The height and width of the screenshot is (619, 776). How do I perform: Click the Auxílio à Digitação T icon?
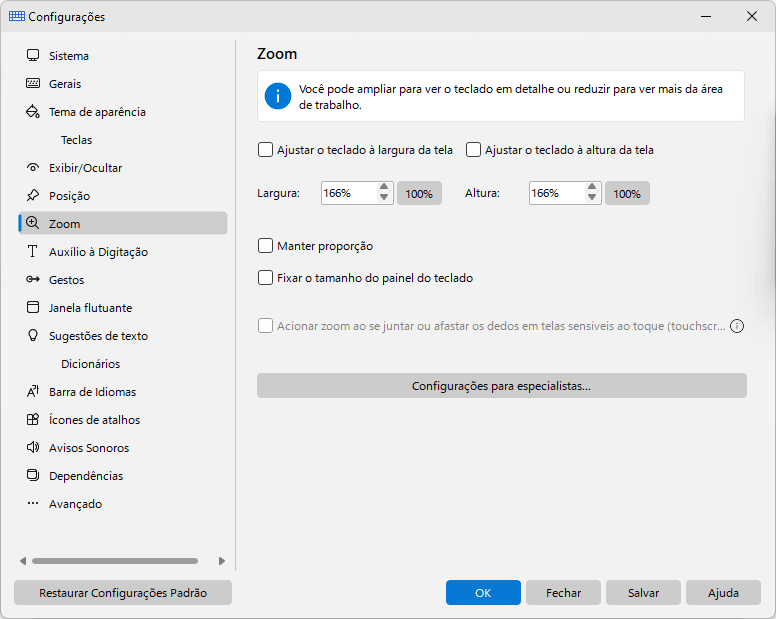click(33, 251)
